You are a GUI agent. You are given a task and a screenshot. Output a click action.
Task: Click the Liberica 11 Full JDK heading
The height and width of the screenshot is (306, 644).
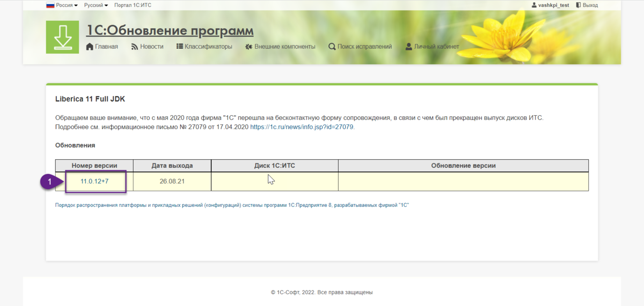pos(90,99)
